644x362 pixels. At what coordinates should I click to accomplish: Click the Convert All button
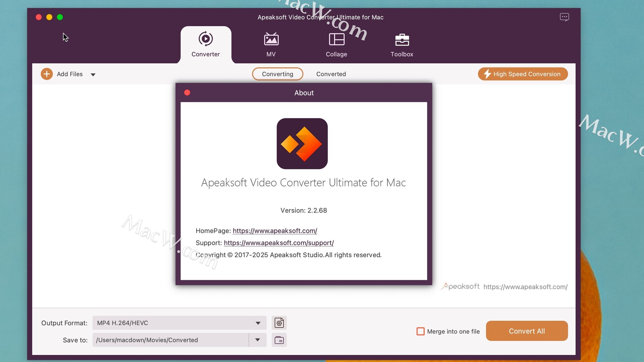pyautogui.click(x=527, y=331)
